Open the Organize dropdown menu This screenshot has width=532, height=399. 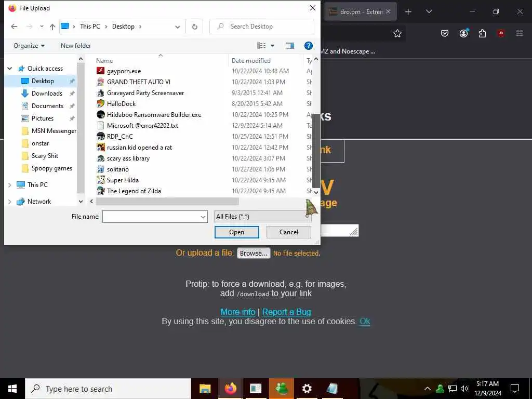click(x=29, y=46)
